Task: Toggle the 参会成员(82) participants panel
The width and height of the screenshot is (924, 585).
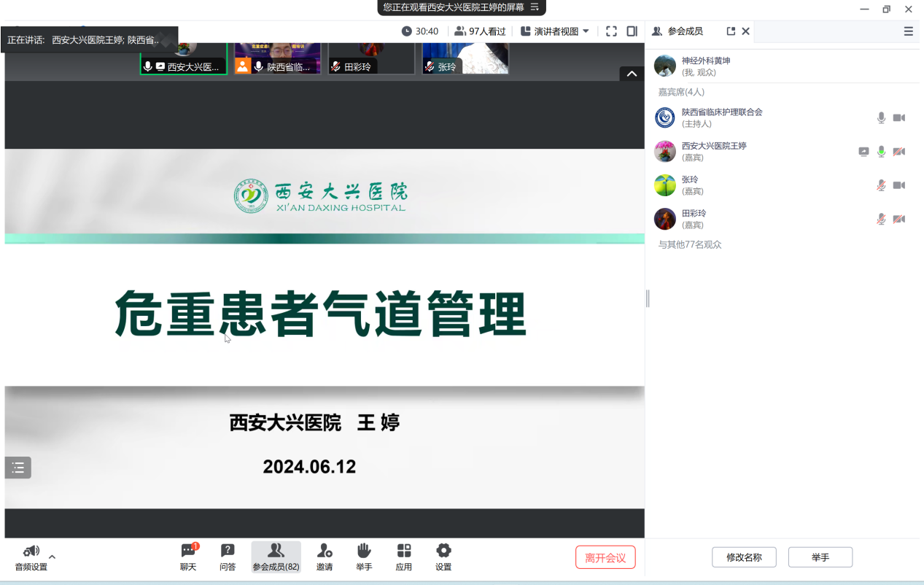Action: (276, 557)
